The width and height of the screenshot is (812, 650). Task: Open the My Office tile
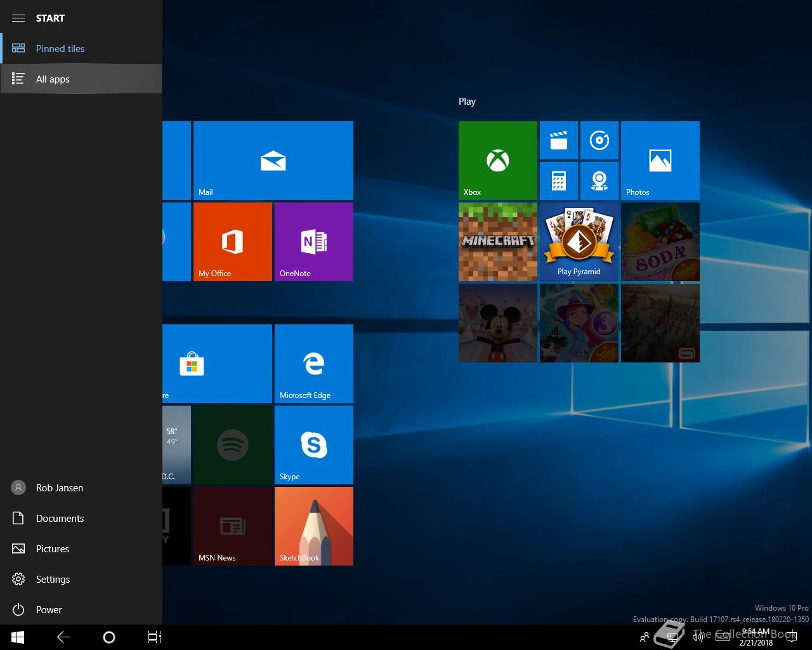233,242
